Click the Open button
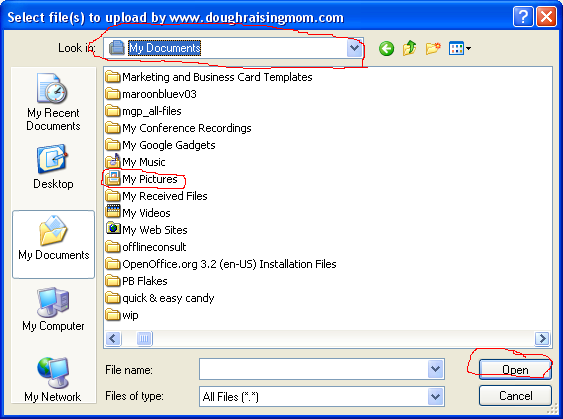The width and height of the screenshot is (563, 419). click(515, 369)
